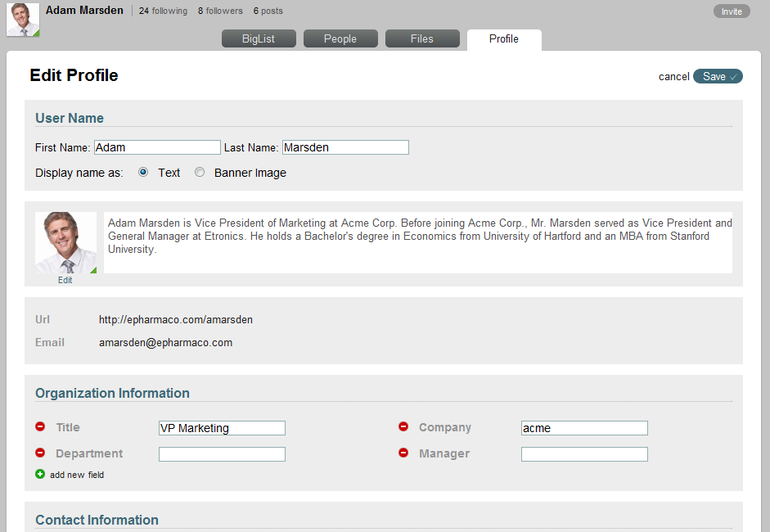Click the Company field containing acme
770x532 pixels.
584,427
